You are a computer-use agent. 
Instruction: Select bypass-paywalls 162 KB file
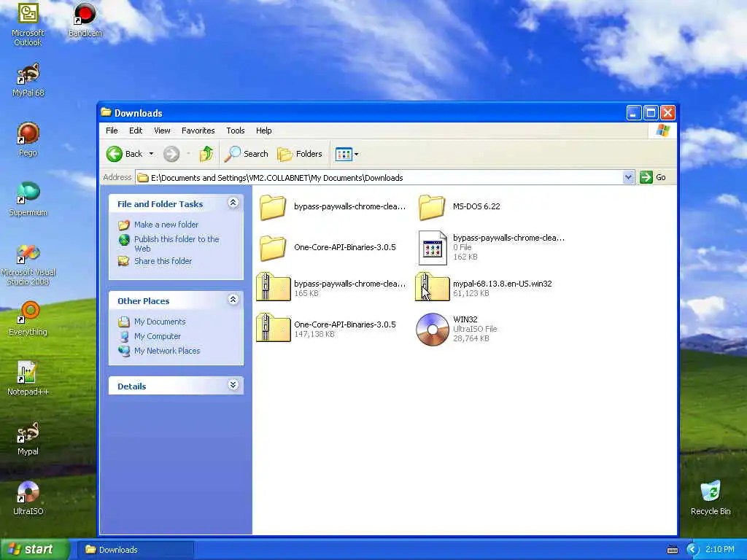pyautogui.click(x=491, y=248)
